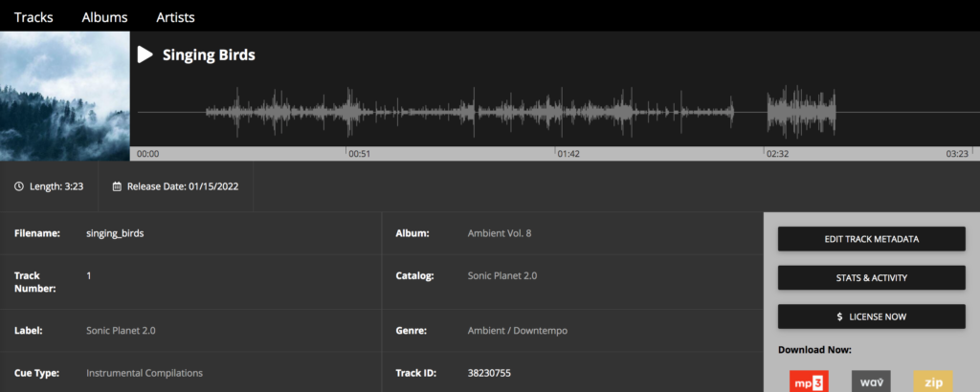Image resolution: width=980 pixels, height=392 pixels.
Task: Click the Genre: field label
Action: 412,331
